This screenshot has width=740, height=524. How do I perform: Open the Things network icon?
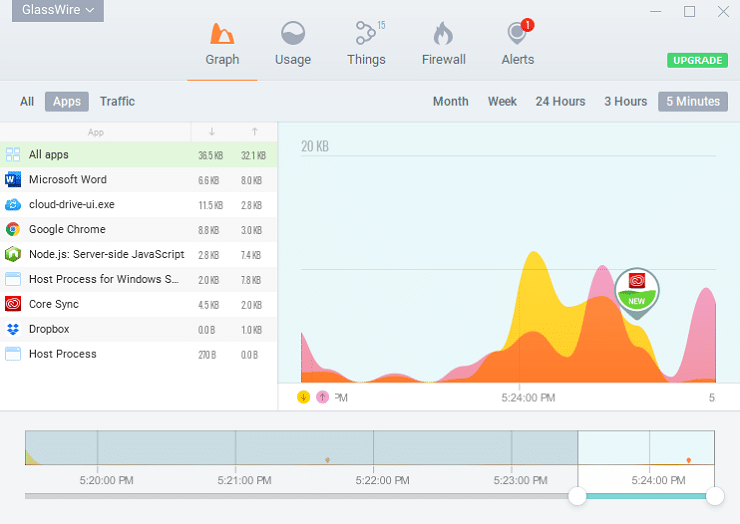(366, 33)
